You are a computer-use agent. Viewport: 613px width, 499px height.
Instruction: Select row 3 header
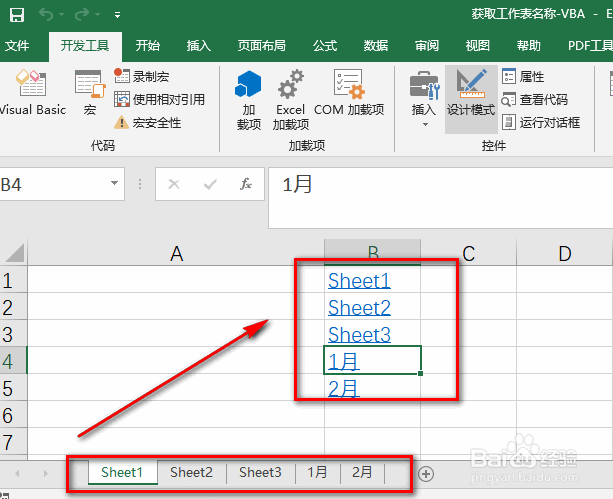pos(13,334)
